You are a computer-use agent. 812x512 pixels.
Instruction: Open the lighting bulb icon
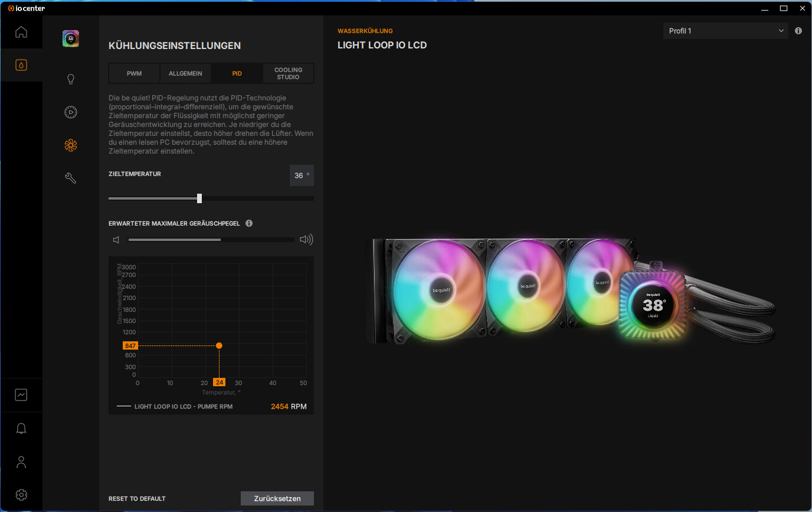click(x=71, y=79)
